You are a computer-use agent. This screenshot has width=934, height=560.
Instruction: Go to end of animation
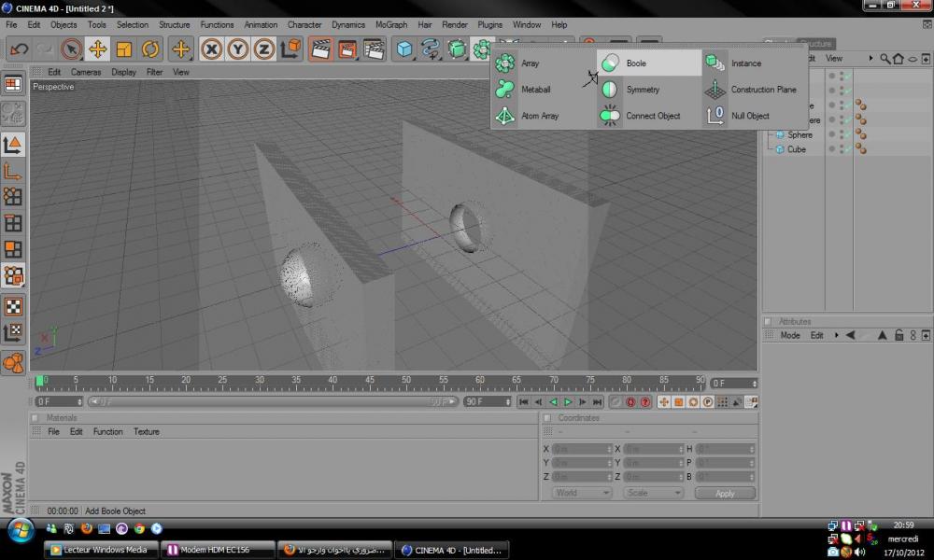tap(598, 402)
